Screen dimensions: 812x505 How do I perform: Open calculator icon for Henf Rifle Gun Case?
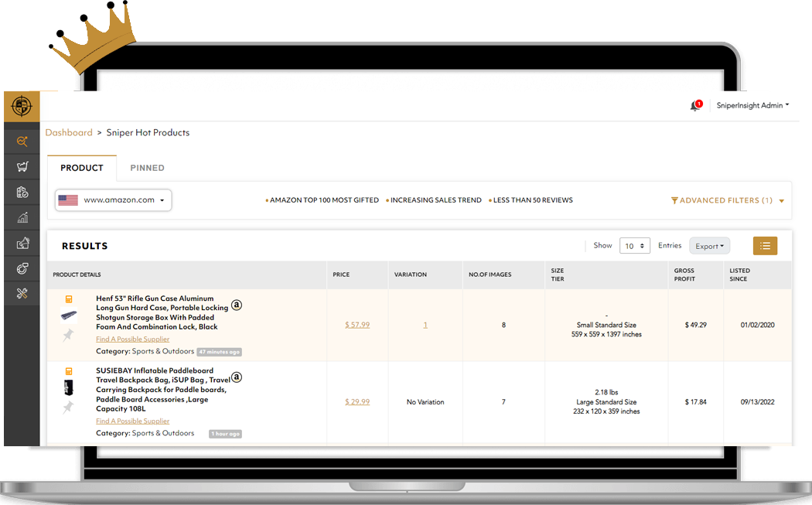click(69, 299)
